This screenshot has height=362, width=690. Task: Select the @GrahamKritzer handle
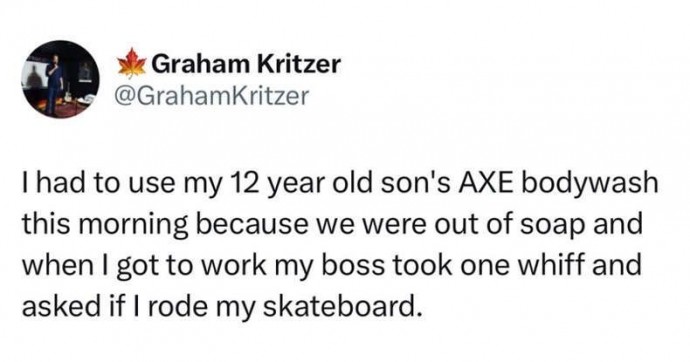coord(211,95)
